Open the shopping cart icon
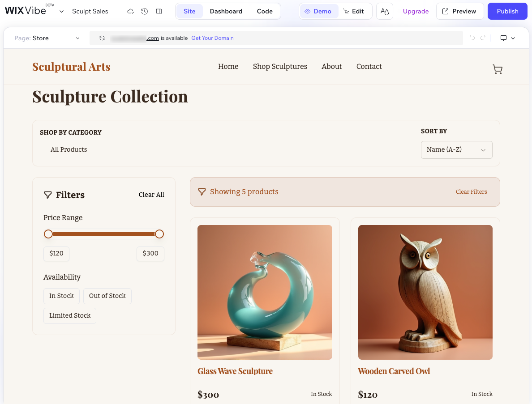Screen dimensions: 532x404 tap(498, 69)
